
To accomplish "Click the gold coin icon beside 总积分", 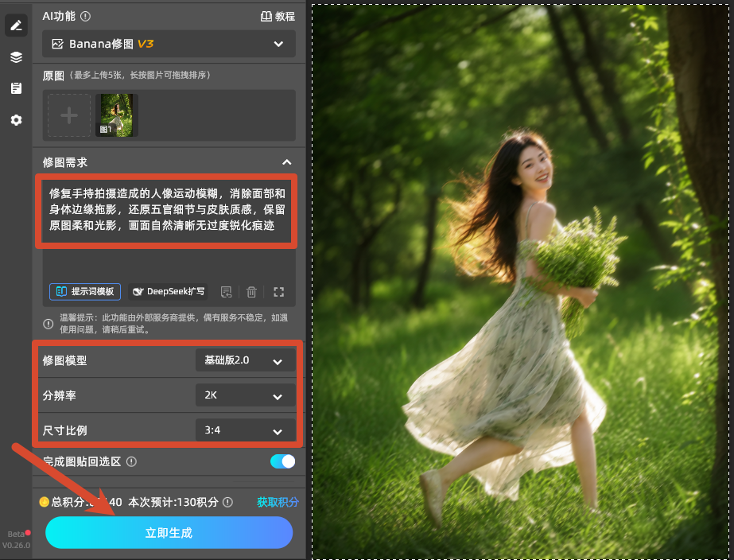I will [44, 502].
